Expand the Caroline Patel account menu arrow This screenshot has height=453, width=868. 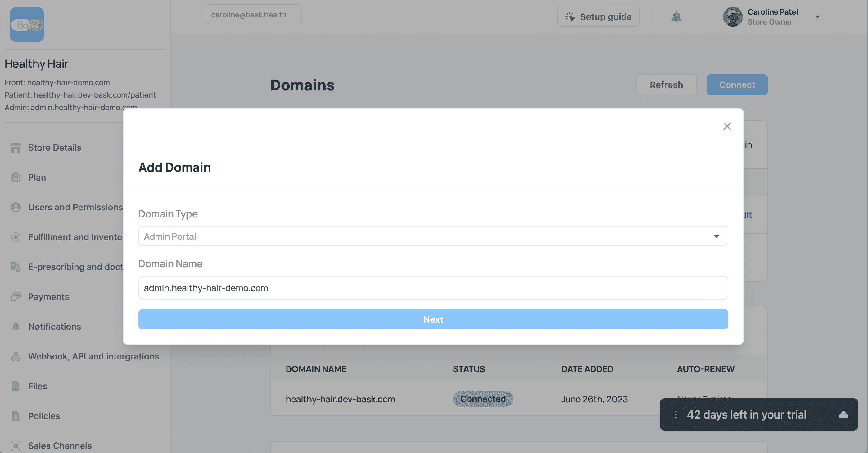coord(817,16)
